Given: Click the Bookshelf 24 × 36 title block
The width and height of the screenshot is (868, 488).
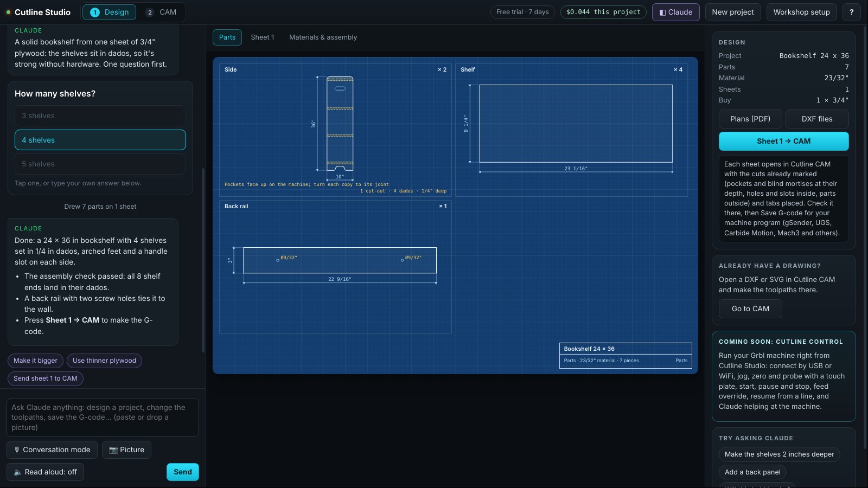Looking at the screenshot, I should point(626,356).
